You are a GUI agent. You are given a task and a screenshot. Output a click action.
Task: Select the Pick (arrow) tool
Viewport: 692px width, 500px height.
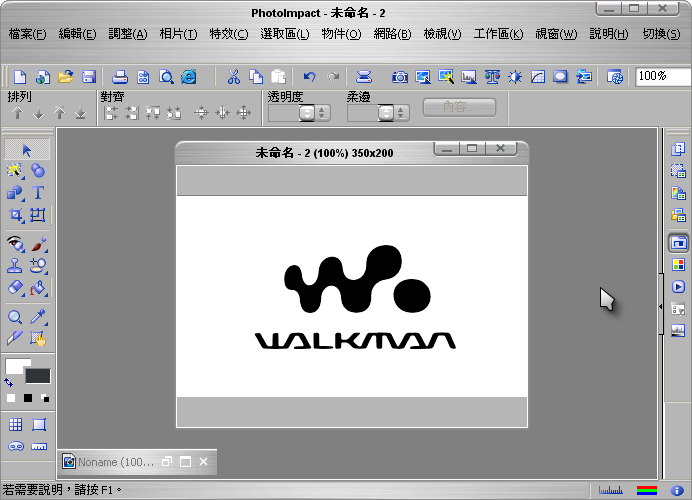point(26,150)
